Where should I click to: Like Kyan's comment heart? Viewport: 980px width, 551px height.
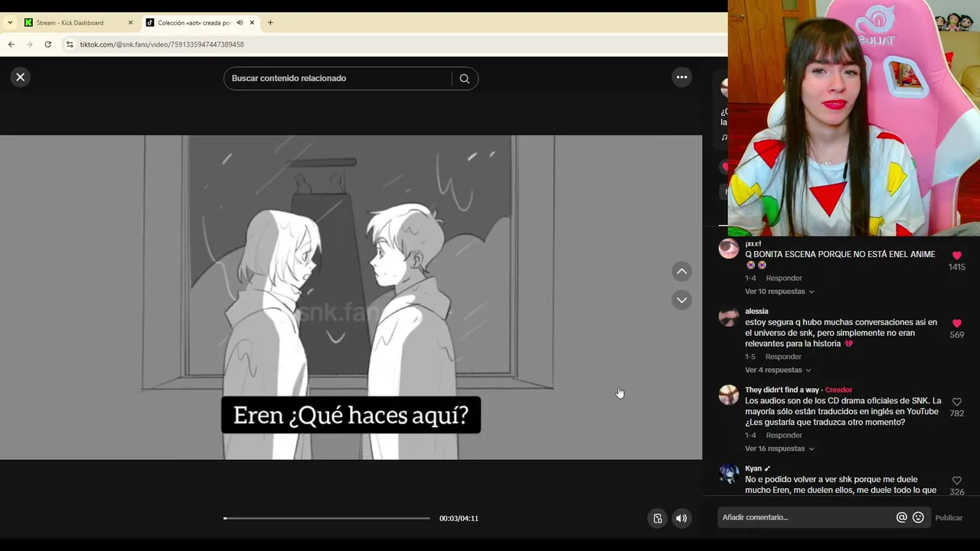coord(956,481)
